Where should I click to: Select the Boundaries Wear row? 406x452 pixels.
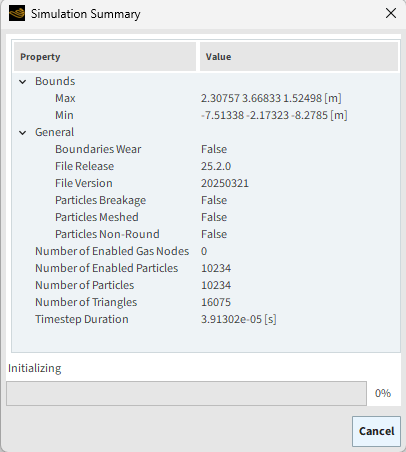(206, 149)
